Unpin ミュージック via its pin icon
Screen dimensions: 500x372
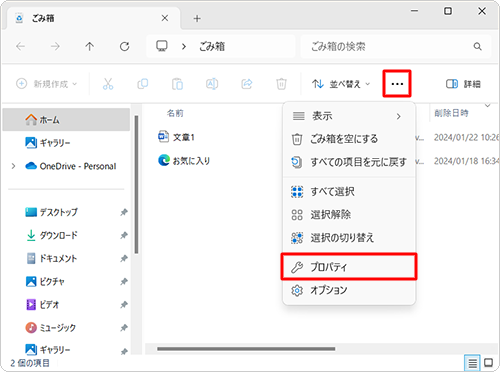tap(124, 328)
